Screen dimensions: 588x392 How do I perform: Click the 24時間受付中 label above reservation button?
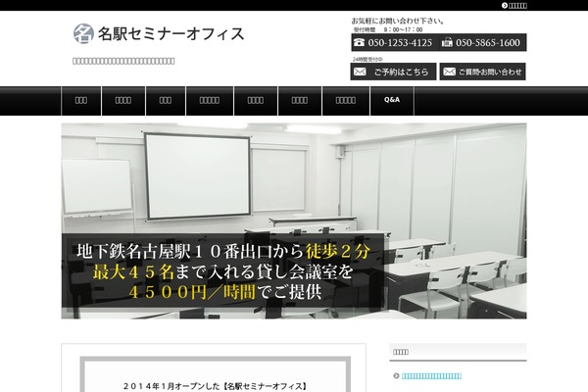point(367,59)
